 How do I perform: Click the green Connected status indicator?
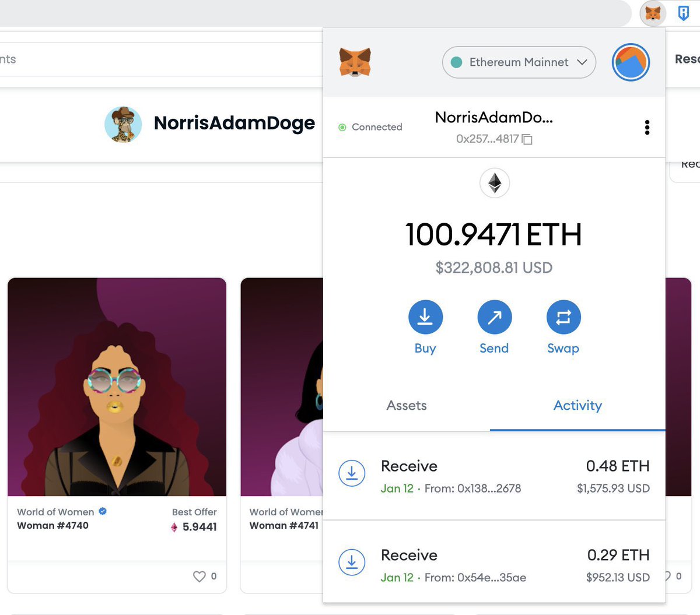[x=342, y=127]
